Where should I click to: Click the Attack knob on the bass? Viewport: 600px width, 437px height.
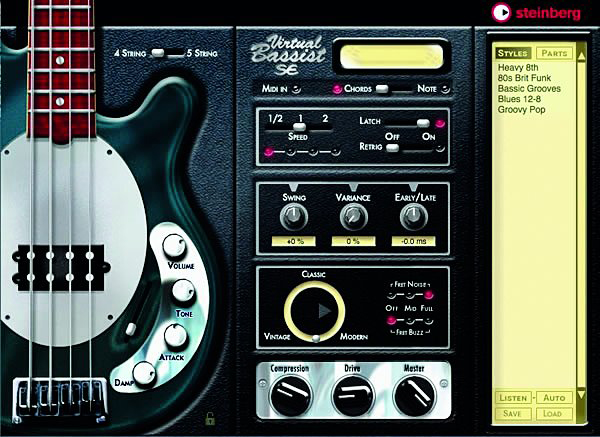175,336
